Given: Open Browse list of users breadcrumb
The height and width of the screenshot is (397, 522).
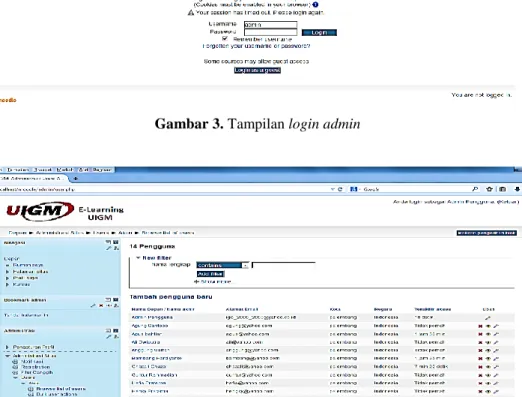Looking at the screenshot, I should (167, 233).
